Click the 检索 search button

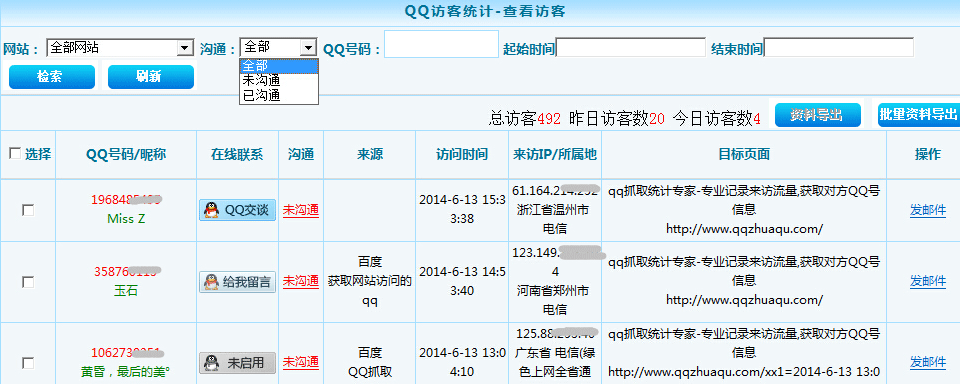tap(52, 77)
